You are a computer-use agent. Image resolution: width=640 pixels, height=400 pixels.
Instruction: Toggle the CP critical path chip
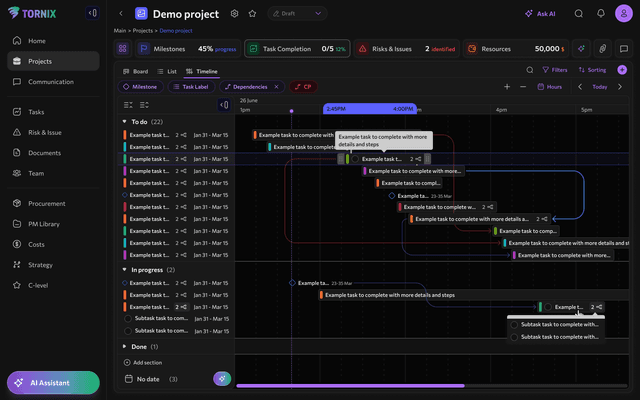(x=303, y=87)
